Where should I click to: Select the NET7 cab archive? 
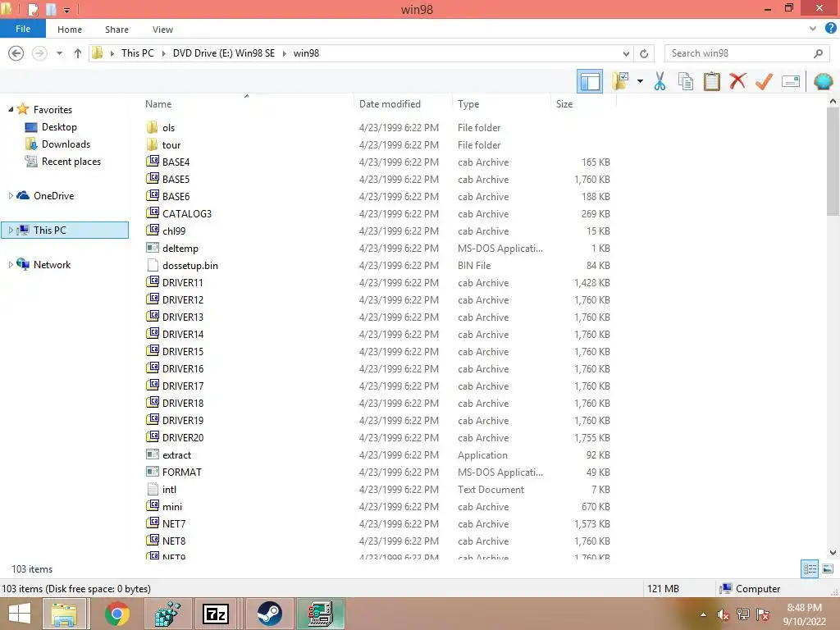pos(174,523)
